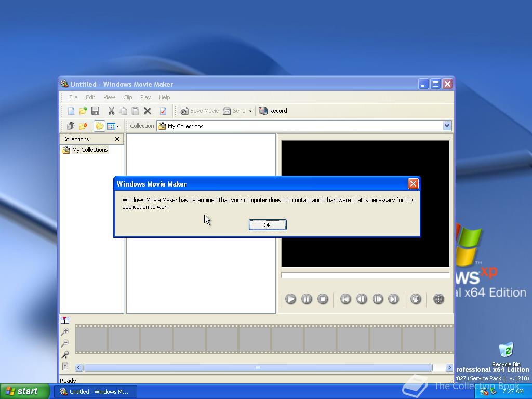Click the Back button in the monitor
The height and width of the screenshot is (399, 532).
tap(345, 299)
